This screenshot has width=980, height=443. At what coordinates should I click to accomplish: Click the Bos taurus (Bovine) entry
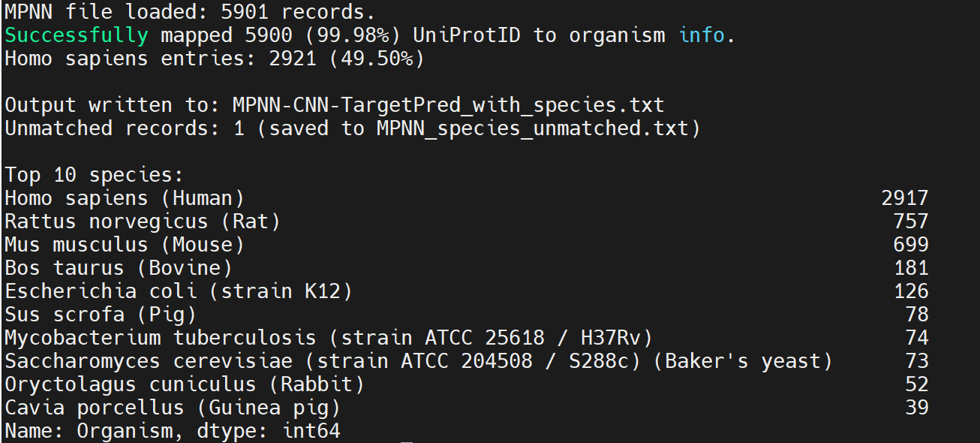(x=119, y=268)
